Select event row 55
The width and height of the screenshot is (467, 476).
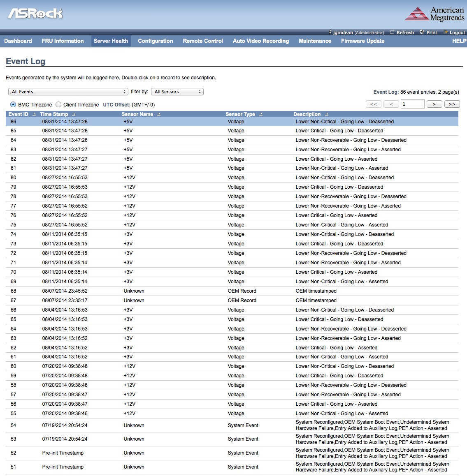232,414
